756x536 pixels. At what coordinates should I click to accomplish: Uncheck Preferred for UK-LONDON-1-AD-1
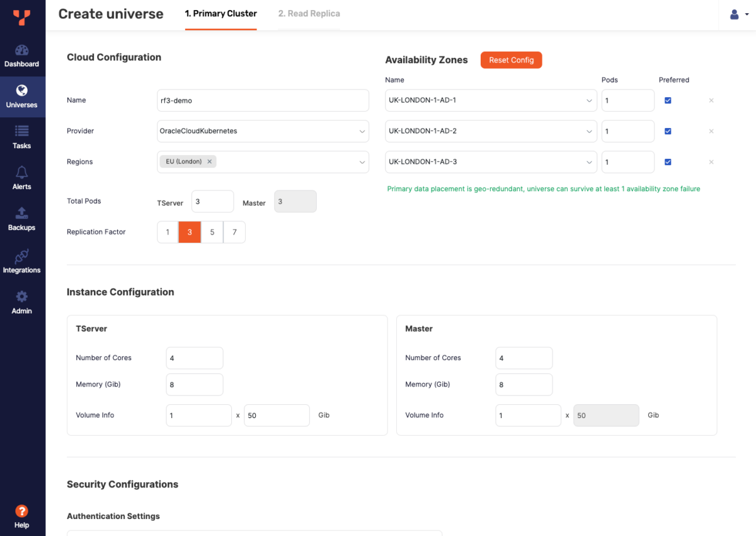pyautogui.click(x=668, y=100)
